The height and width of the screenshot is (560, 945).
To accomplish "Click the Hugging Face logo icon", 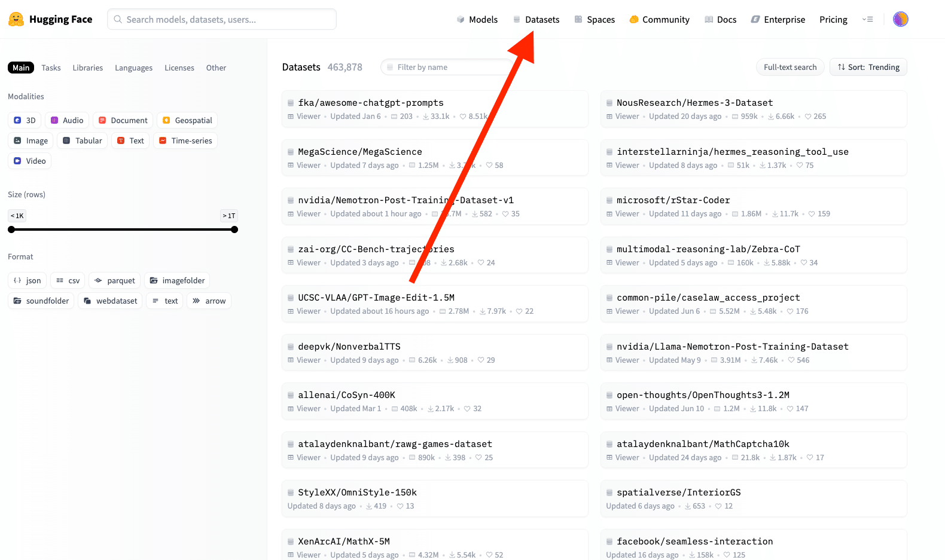I will (16, 19).
